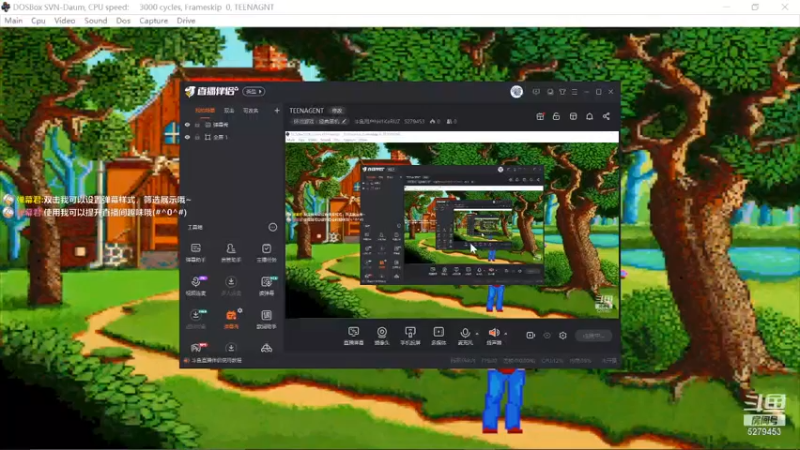The width and height of the screenshot is (800, 450).
Task: Add a camera source
Action: [382, 336]
